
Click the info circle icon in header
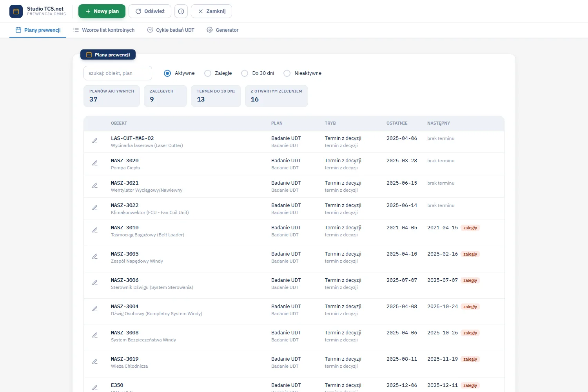(181, 11)
